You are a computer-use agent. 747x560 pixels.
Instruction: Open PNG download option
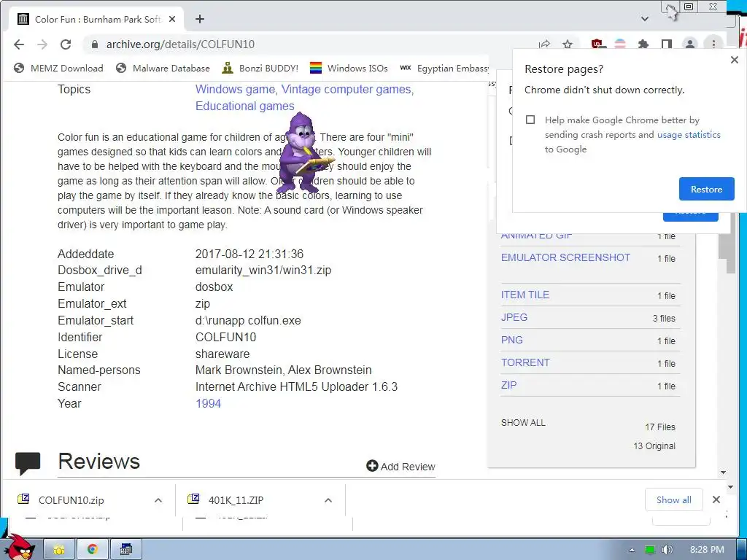(511, 340)
